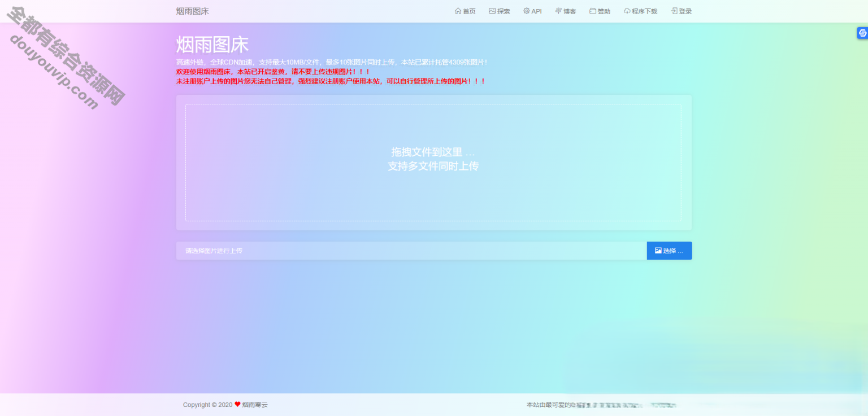Open the API nav item
The width and height of the screenshot is (868, 416).
coord(532,11)
